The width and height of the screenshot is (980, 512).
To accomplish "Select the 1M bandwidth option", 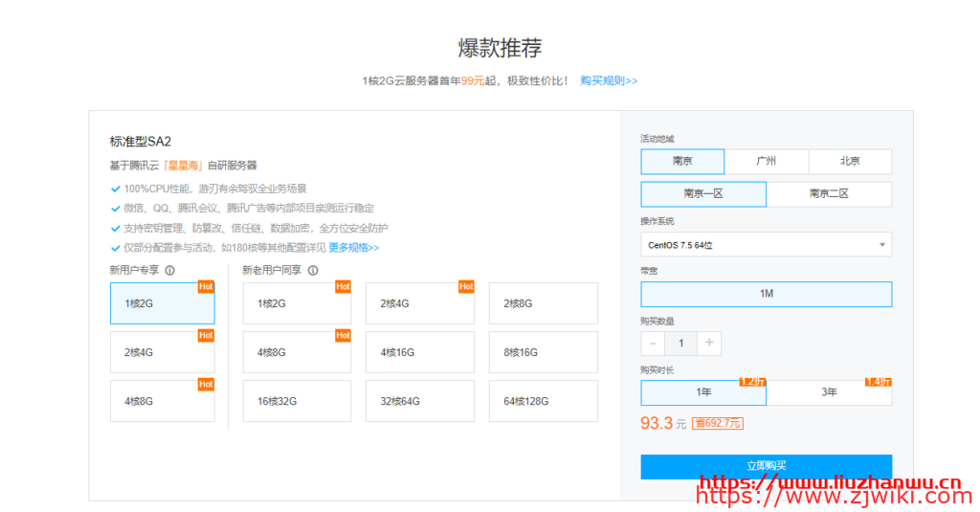I will tap(767, 294).
